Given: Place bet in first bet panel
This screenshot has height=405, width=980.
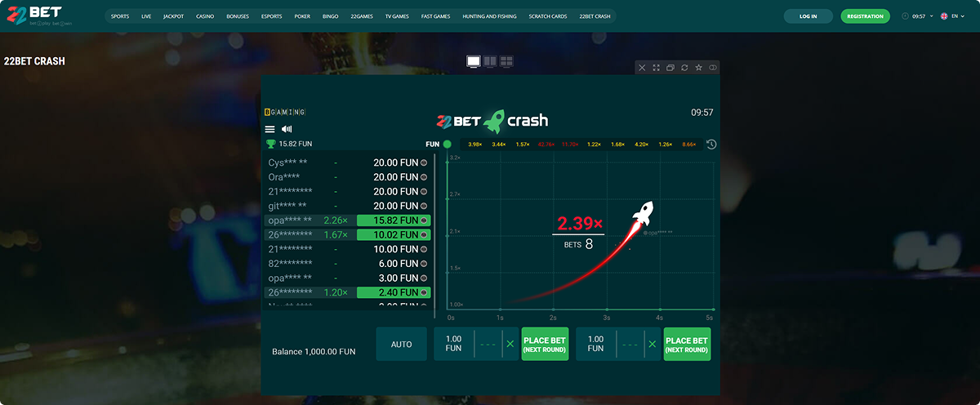Looking at the screenshot, I should point(545,344).
